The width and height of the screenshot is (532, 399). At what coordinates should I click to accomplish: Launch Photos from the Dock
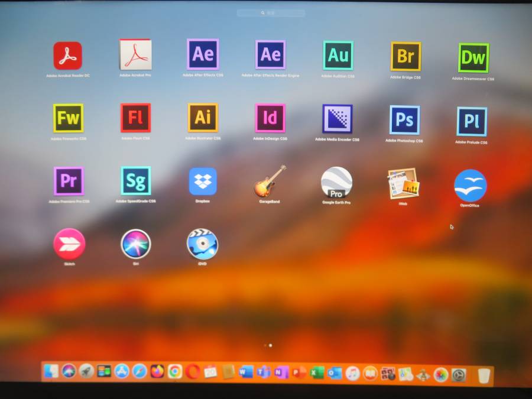point(441,375)
